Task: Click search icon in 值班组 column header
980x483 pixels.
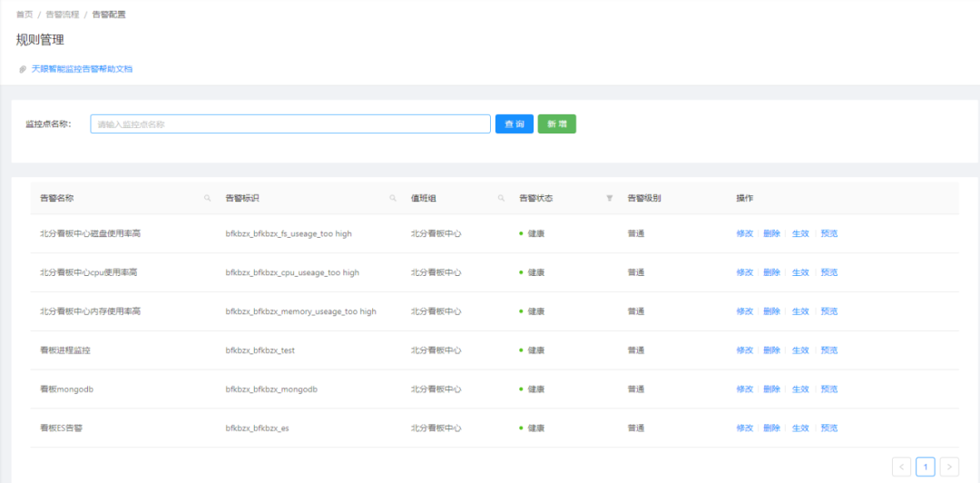Action: [501, 198]
